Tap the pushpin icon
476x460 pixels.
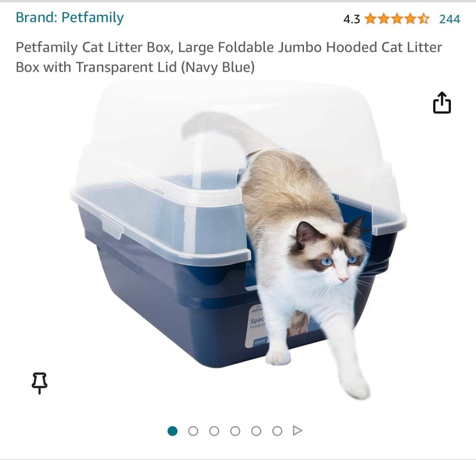pyautogui.click(x=40, y=383)
